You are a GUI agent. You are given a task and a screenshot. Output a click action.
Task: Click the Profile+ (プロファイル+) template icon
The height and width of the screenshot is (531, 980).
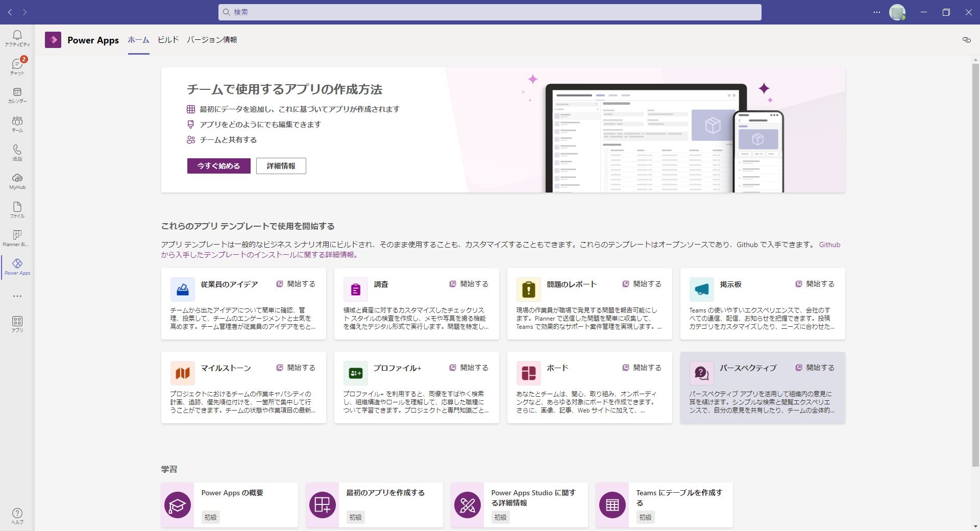pos(356,373)
